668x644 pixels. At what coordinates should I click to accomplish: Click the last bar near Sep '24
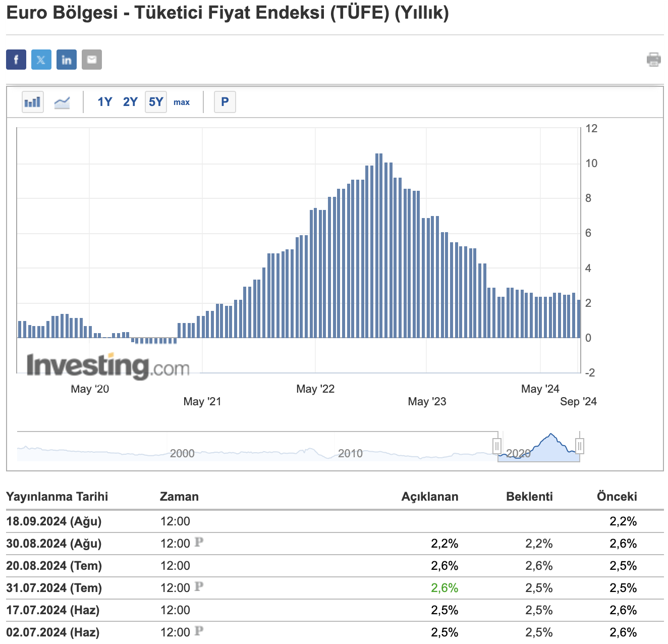click(x=579, y=319)
